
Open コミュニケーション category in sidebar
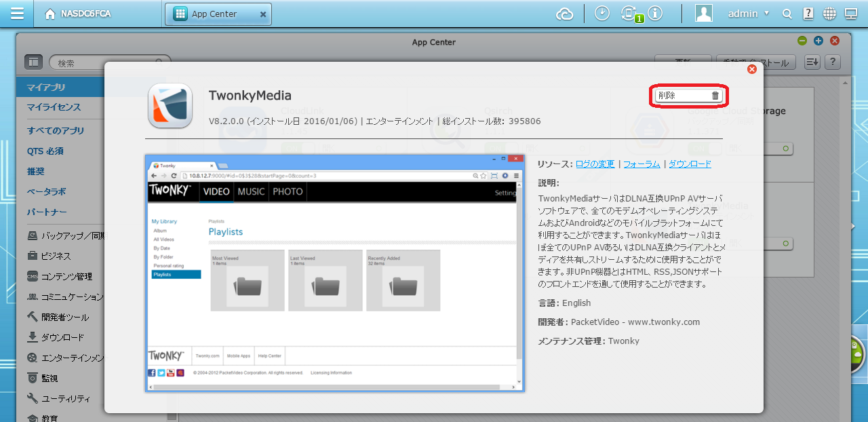(65, 297)
